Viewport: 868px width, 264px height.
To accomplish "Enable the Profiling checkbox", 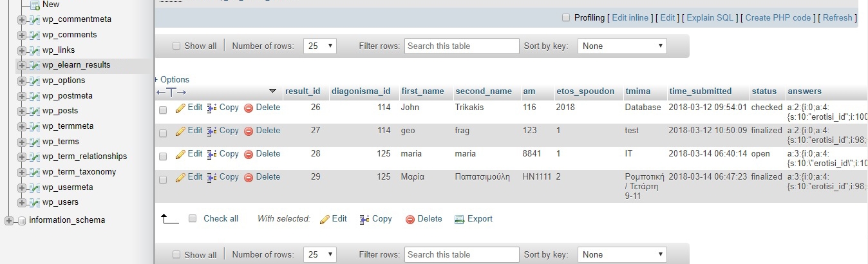I will point(566,18).
